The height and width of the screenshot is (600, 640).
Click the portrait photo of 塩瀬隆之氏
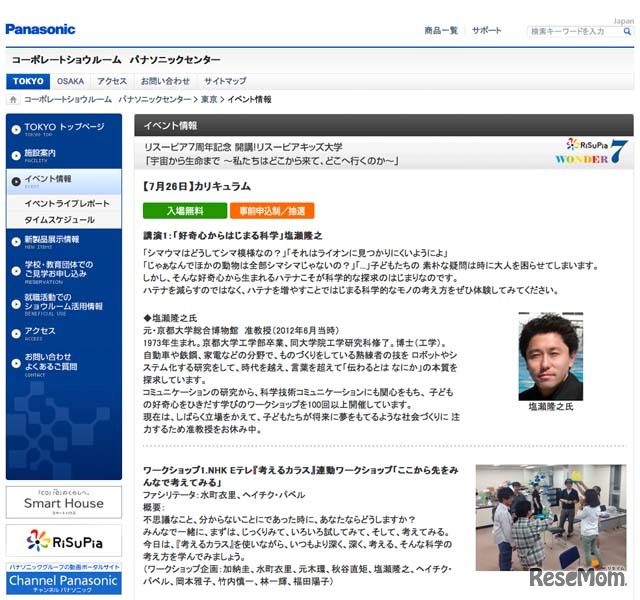pos(551,356)
